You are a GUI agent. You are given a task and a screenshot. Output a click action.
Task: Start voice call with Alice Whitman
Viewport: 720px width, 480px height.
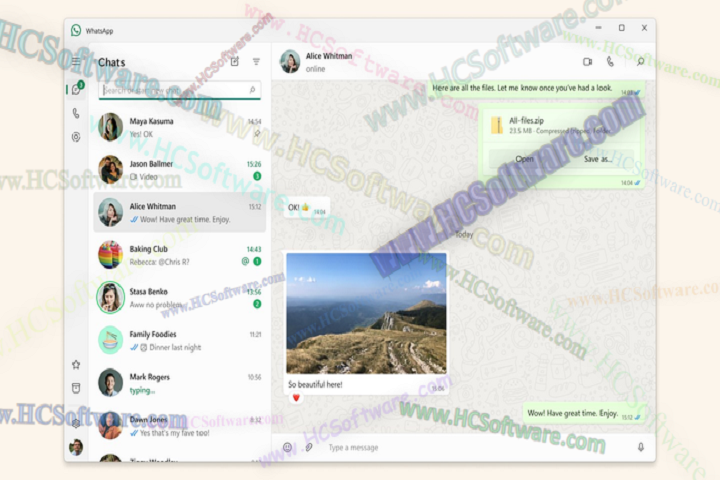click(x=610, y=62)
